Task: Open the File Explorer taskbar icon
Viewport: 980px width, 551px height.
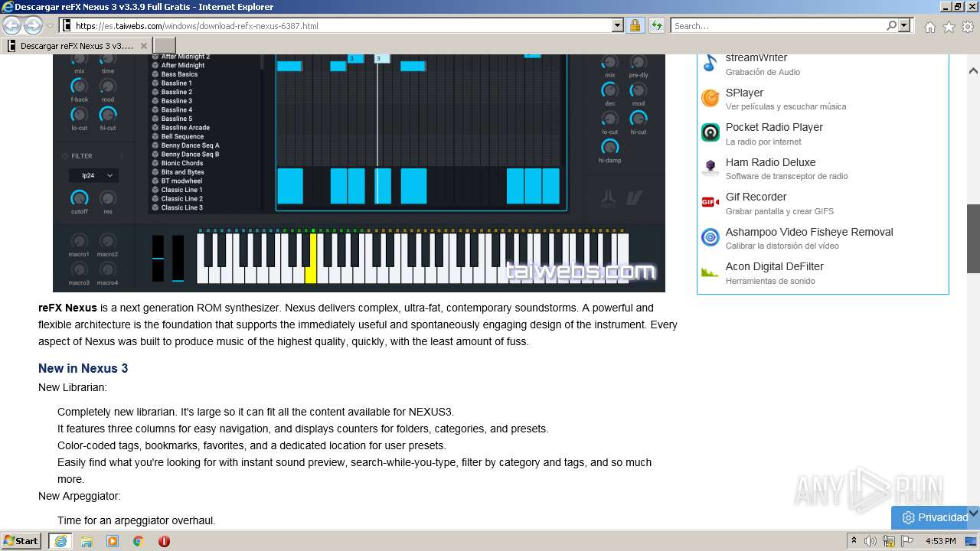Action: pyautogui.click(x=87, y=541)
